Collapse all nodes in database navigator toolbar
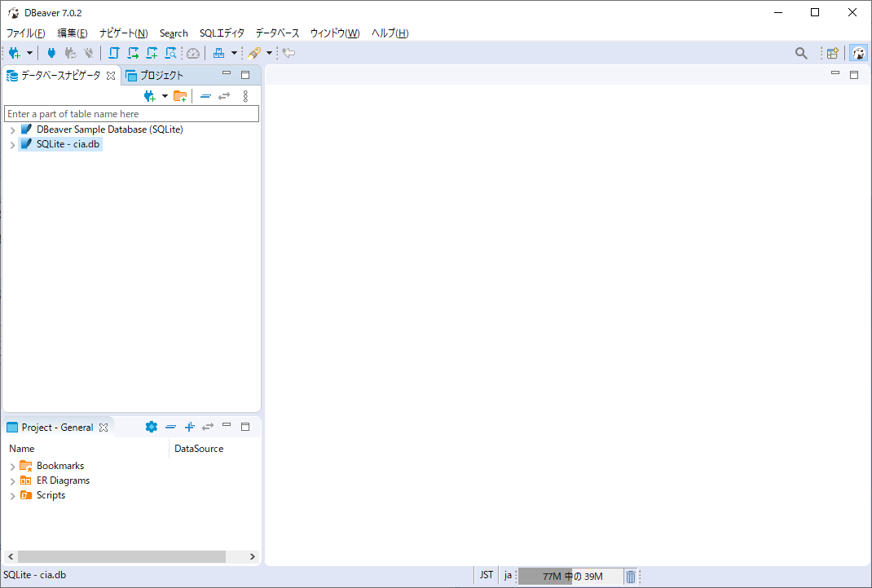872x588 pixels. 205,96
